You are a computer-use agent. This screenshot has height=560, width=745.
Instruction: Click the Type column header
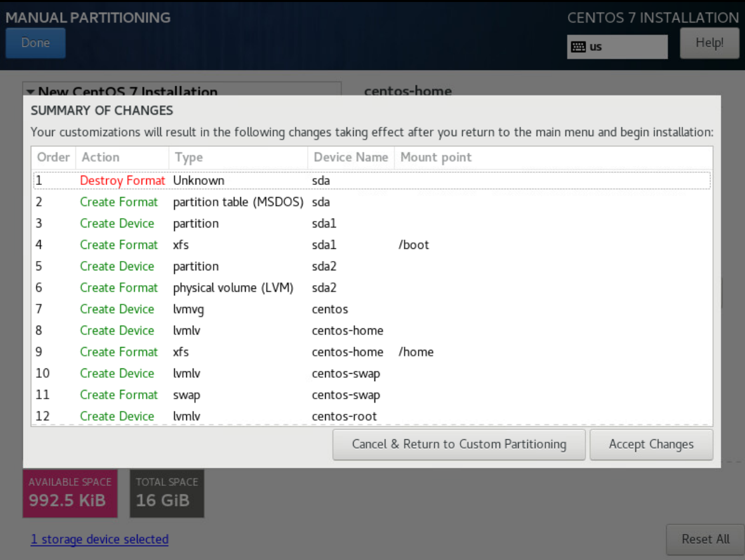238,158
